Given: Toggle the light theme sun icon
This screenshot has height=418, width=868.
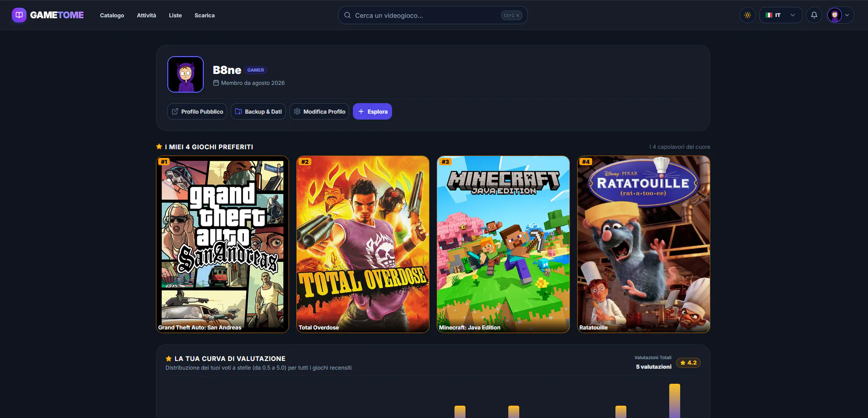Looking at the screenshot, I should [x=748, y=15].
